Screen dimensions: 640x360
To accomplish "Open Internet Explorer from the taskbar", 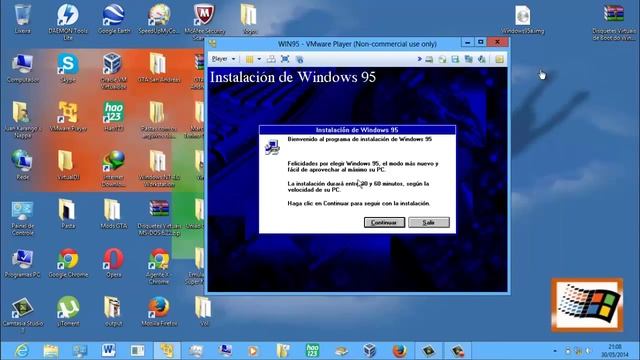I will click(x=22, y=351).
